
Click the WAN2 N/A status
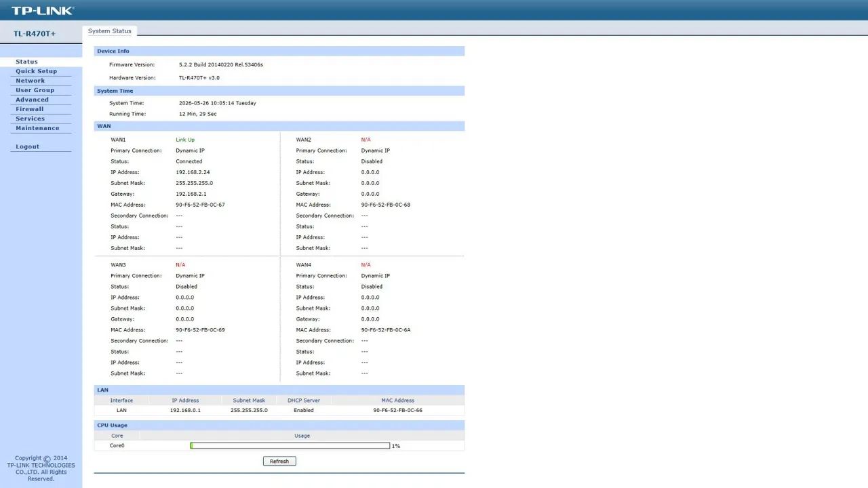click(x=366, y=140)
